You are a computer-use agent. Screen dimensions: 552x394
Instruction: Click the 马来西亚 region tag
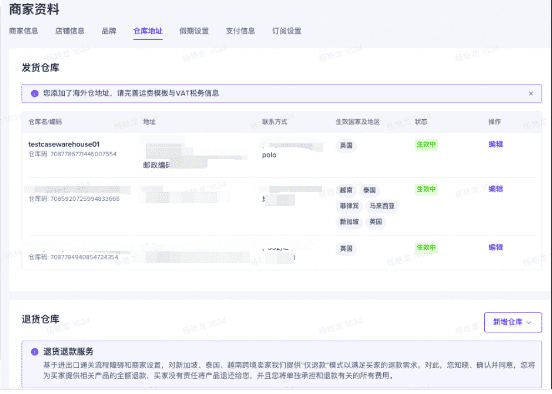382,206
